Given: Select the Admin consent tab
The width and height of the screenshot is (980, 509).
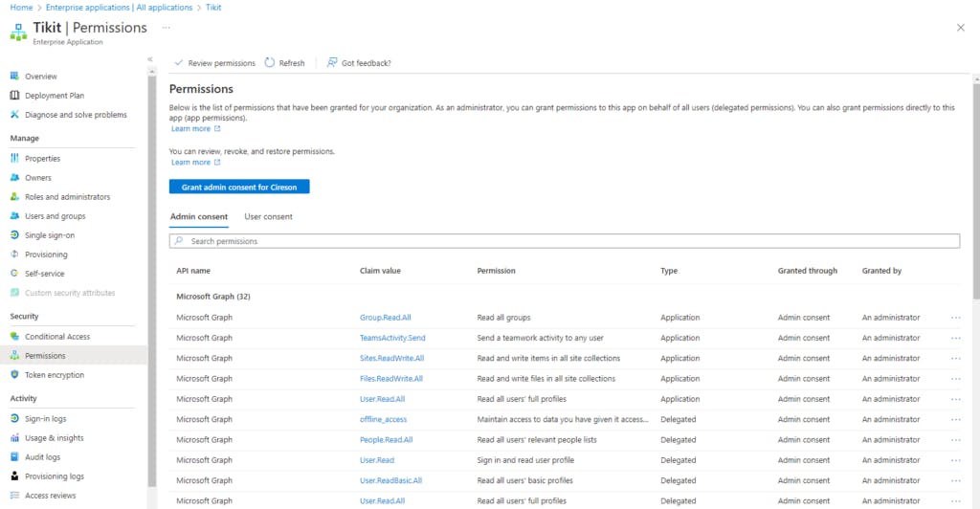Looking at the screenshot, I should (x=199, y=217).
